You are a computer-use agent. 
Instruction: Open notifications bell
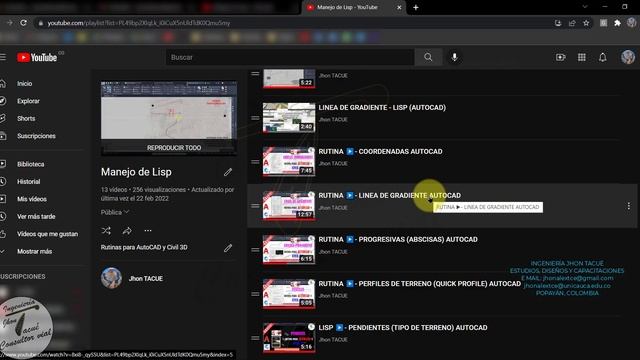pos(602,57)
